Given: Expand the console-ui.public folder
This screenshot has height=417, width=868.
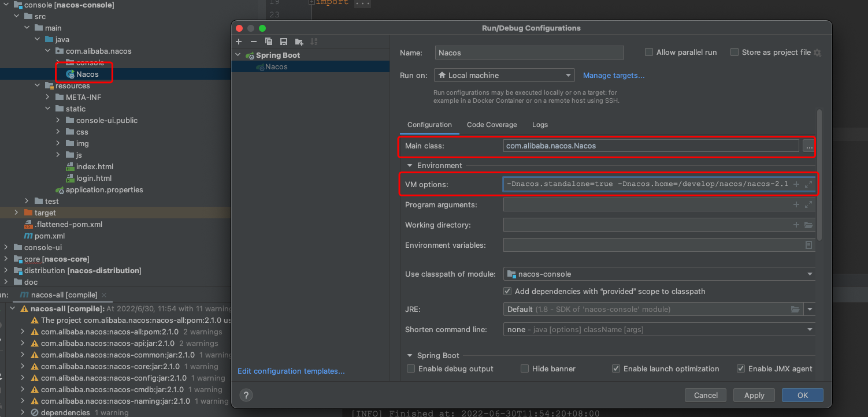Looking at the screenshot, I should coord(58,120).
